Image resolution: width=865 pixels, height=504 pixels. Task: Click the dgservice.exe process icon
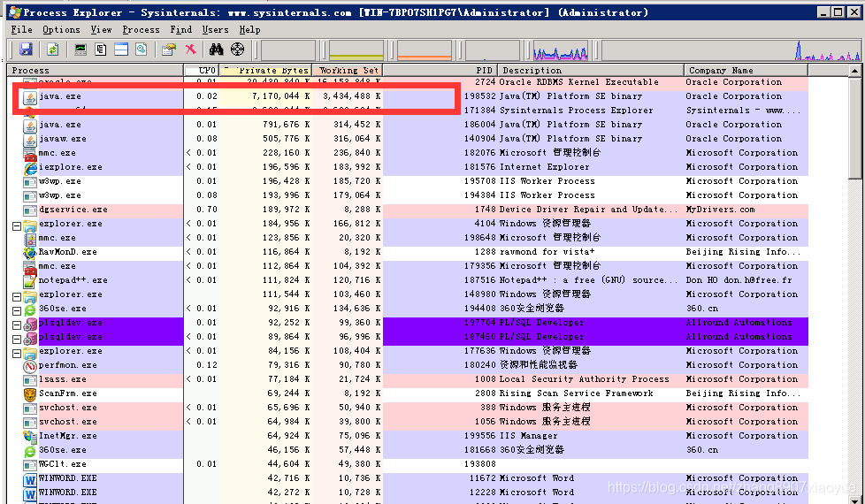(x=30, y=210)
